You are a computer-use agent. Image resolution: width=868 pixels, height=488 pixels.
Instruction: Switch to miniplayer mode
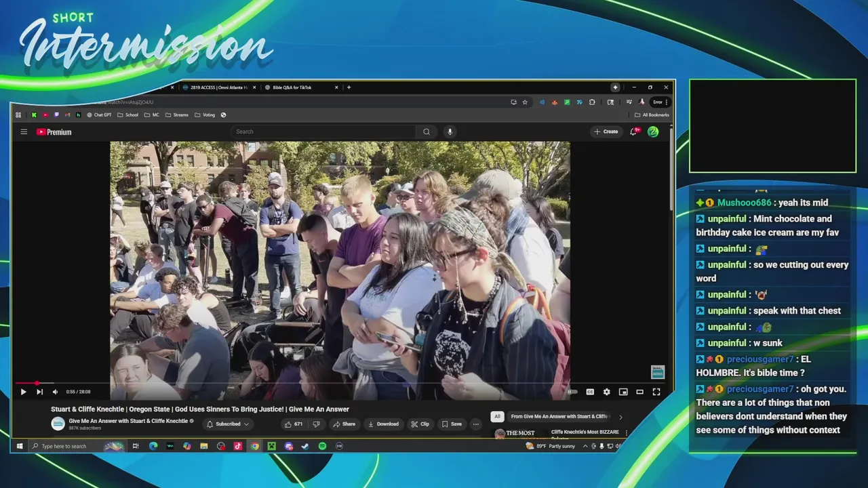[623, 392]
